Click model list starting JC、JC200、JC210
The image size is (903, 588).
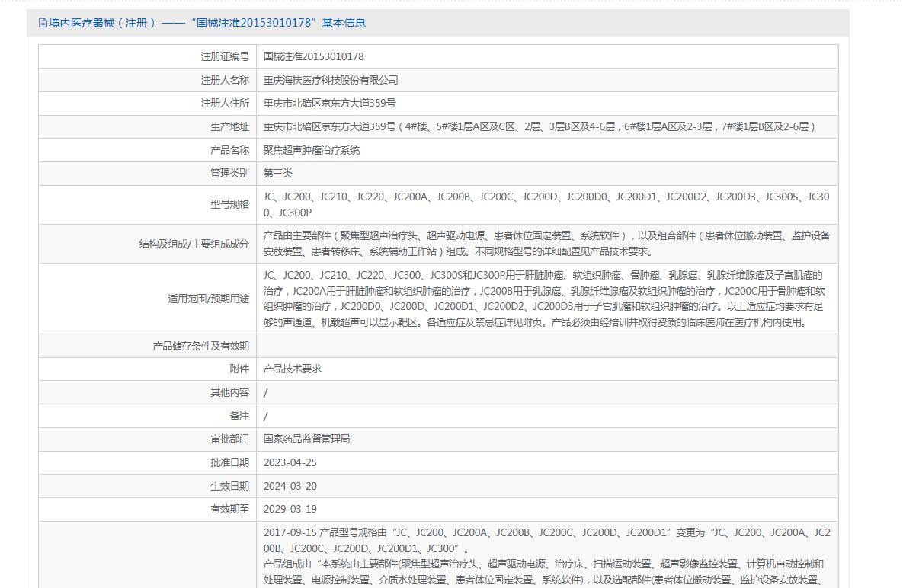tap(546, 204)
